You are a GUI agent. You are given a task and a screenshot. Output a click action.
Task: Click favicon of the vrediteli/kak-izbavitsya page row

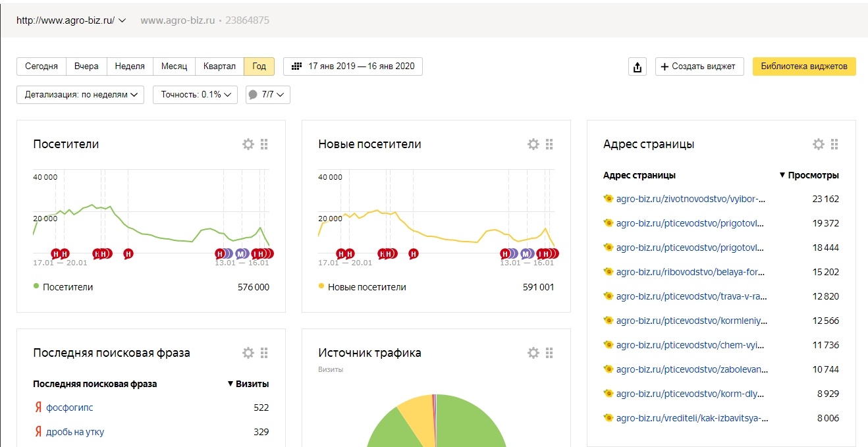[608, 418]
